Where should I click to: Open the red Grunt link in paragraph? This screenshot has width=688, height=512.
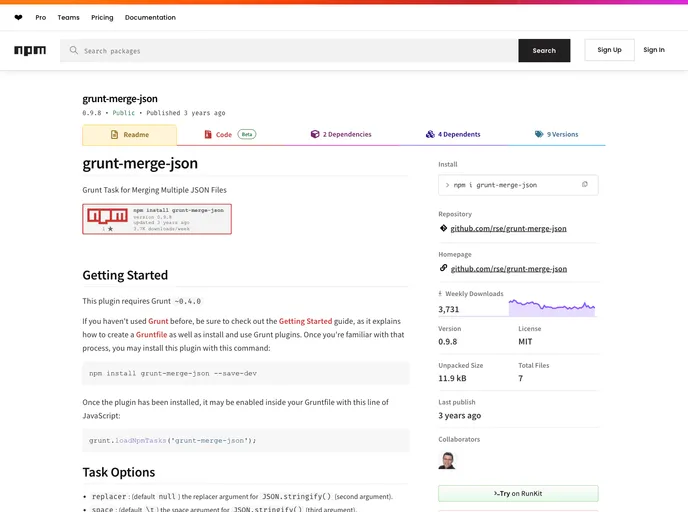[158, 321]
